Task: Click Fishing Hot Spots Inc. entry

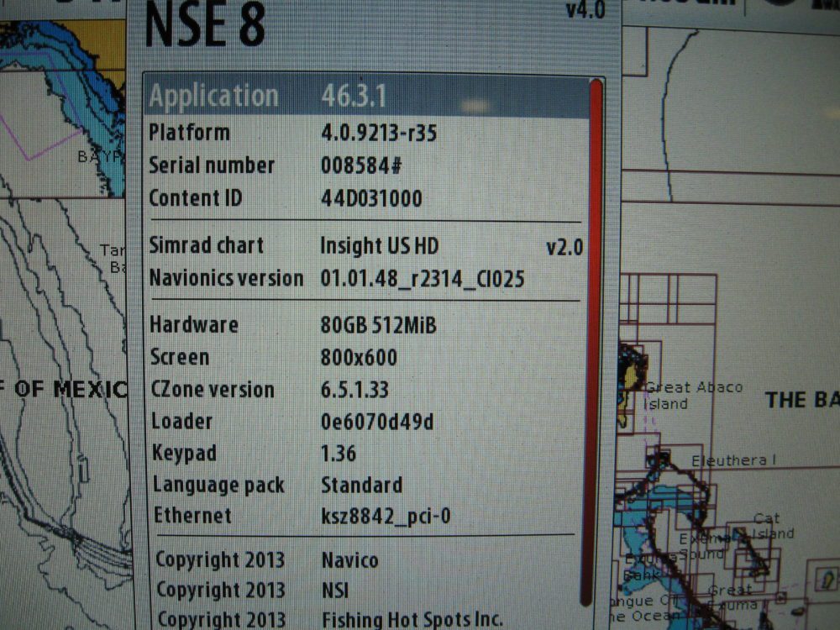Action: coord(412,620)
